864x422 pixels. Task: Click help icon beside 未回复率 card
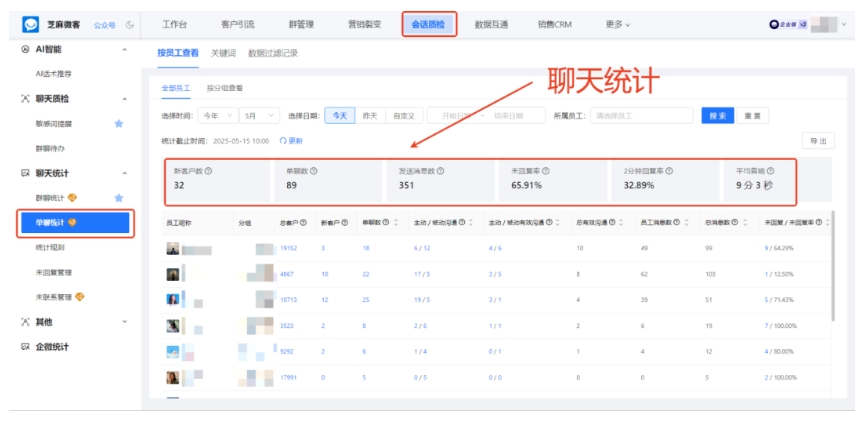point(546,171)
